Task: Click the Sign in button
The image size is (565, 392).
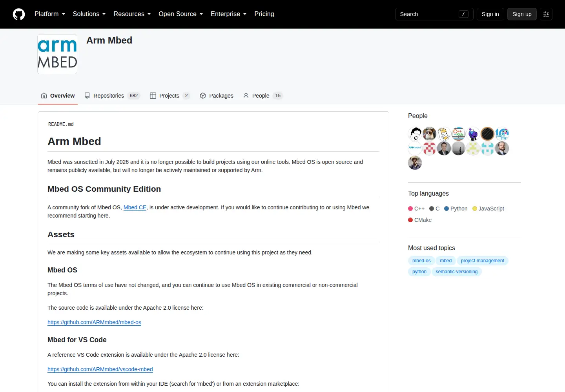Action: tap(490, 14)
